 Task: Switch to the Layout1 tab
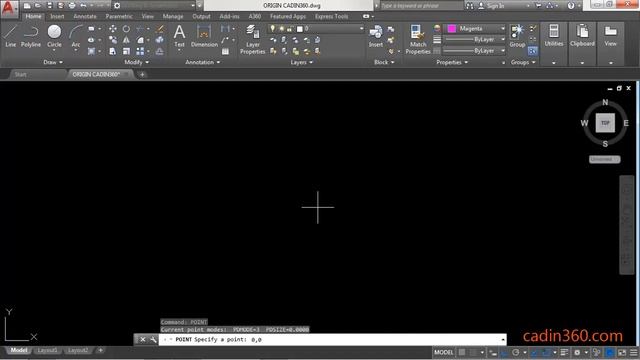pos(47,350)
